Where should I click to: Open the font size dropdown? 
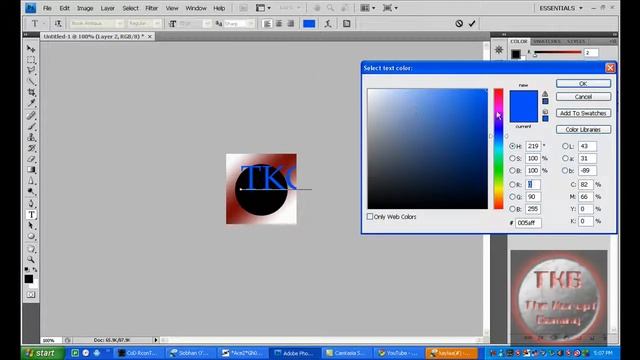point(207,24)
